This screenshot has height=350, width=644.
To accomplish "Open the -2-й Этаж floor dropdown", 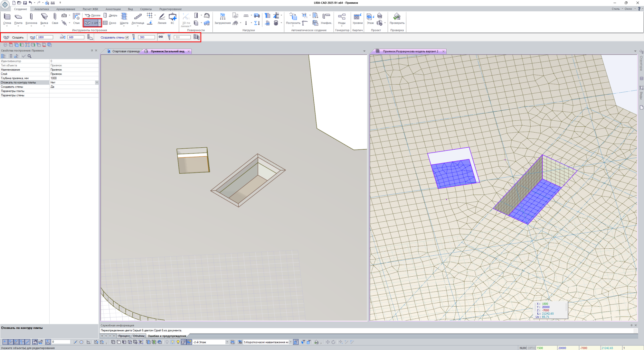I will pos(227,342).
